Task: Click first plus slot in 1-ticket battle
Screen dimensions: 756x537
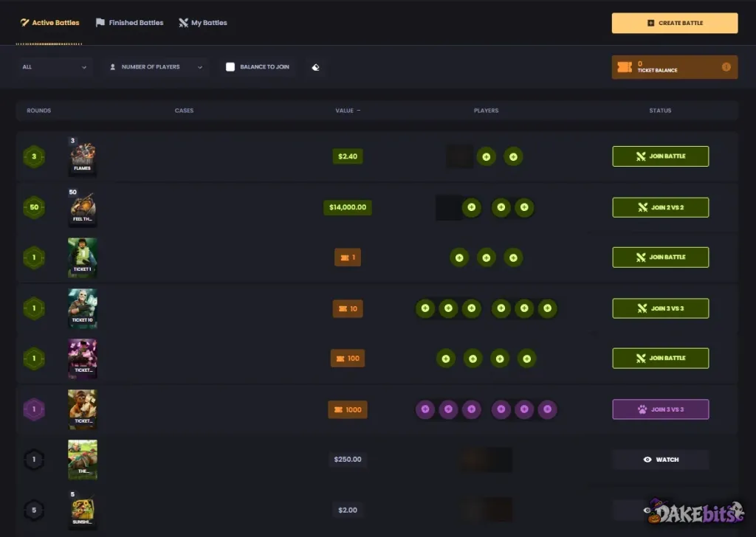Action: (x=459, y=257)
